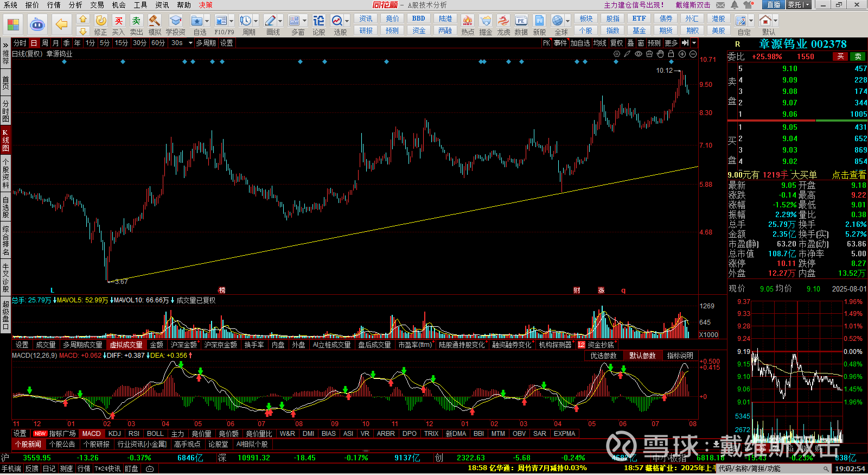
Task: Toggle the eye visibility icon on chart
Action: [x=639, y=54]
